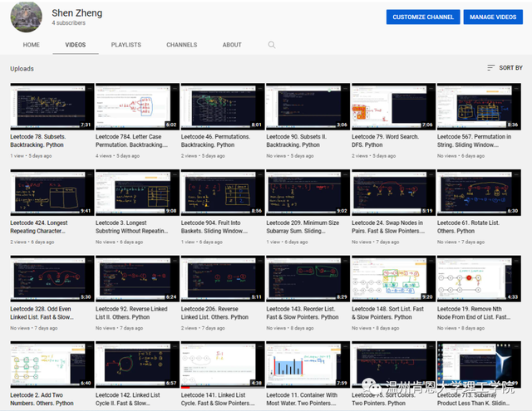Click the Leetcode 46 Permutations title
The image size is (532, 411).
point(215,140)
